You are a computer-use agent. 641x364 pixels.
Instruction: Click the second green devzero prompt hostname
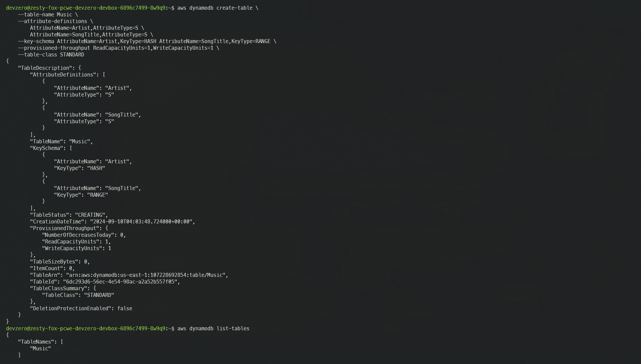[86, 329]
